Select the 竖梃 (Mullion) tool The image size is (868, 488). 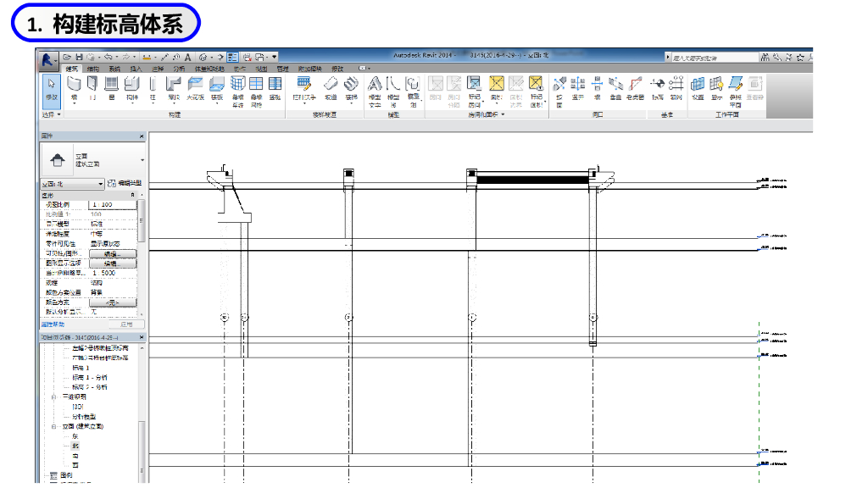pos(275,88)
